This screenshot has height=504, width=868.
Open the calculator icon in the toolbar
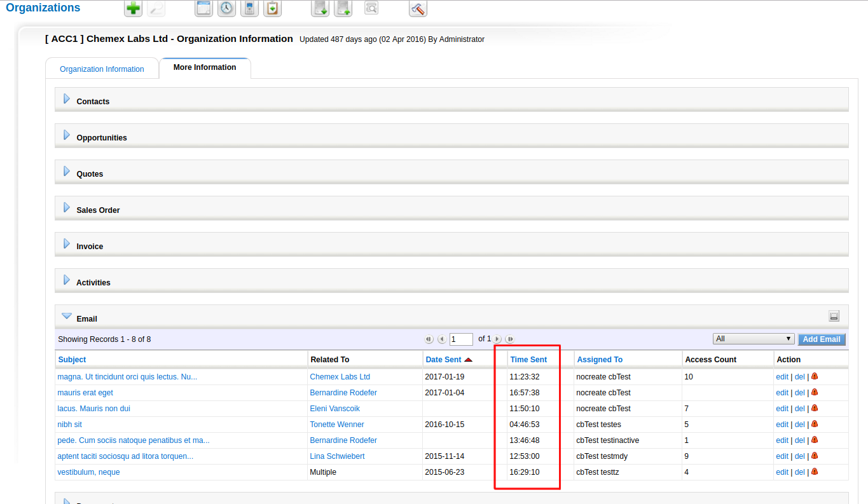(249, 8)
